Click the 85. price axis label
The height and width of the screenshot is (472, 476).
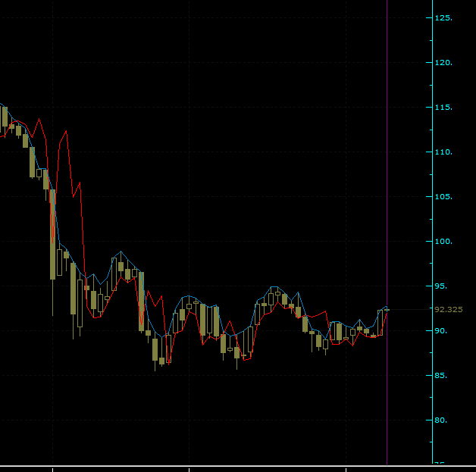(441, 376)
